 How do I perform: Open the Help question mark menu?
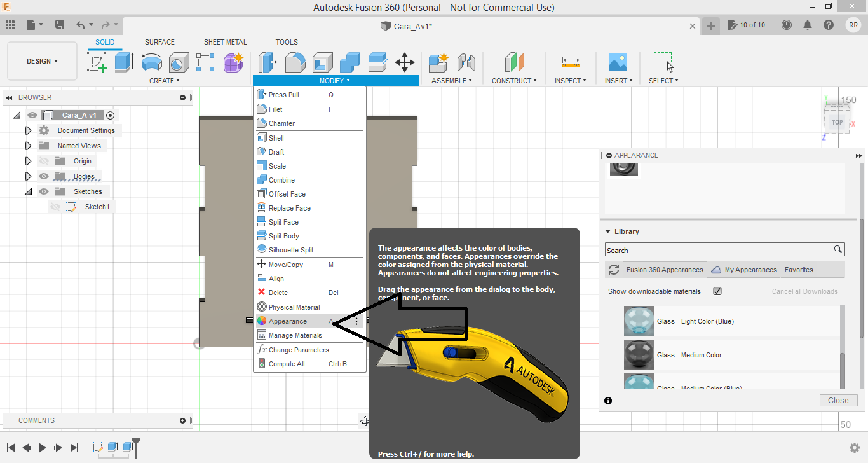(x=829, y=25)
